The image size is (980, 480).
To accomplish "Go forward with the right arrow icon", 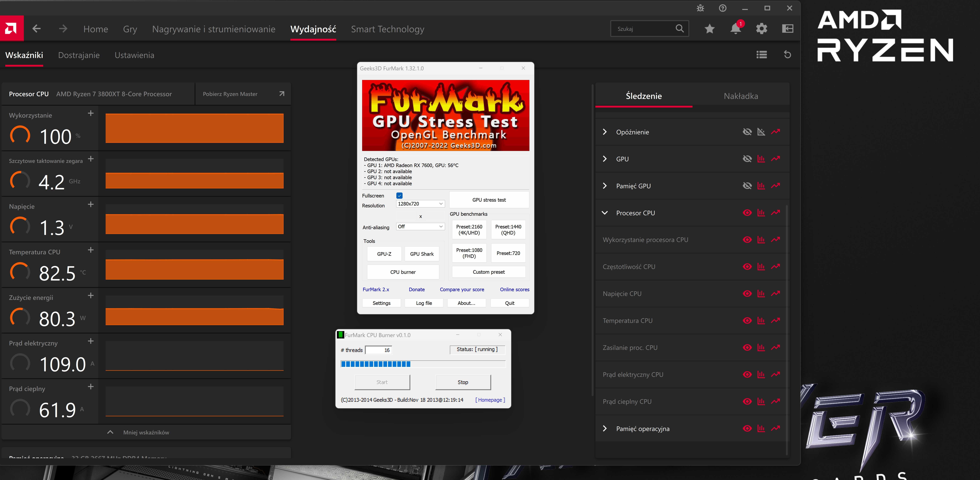I will (x=63, y=29).
